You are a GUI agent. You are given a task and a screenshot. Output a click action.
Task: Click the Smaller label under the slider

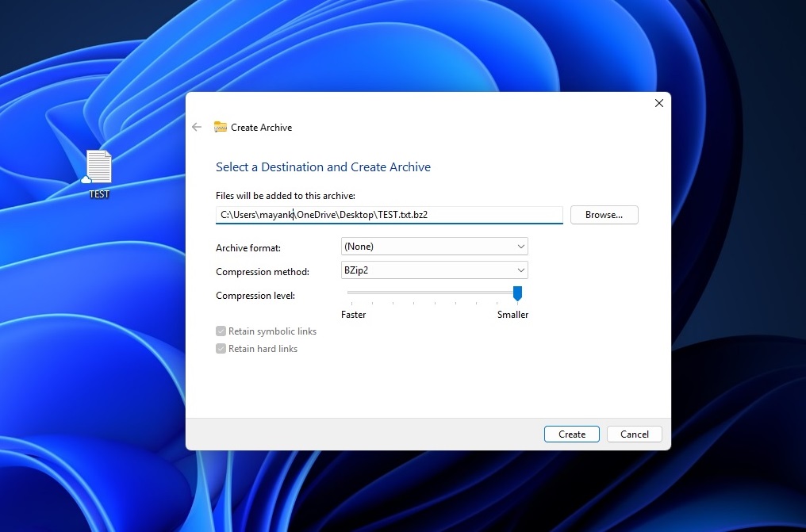click(512, 314)
